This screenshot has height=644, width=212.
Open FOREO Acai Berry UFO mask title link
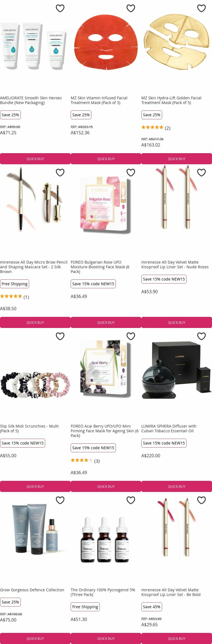104,431
